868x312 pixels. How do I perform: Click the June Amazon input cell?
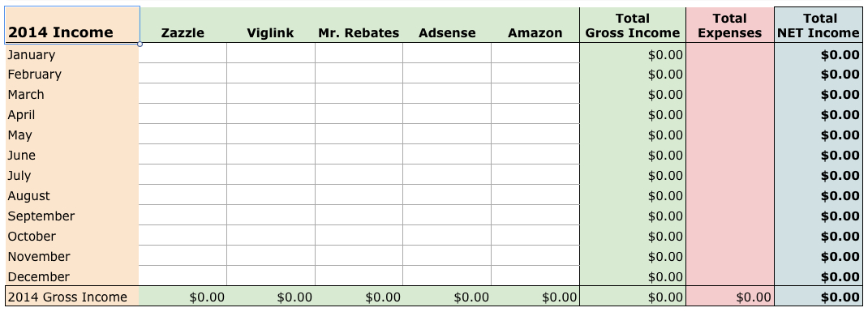(535, 155)
